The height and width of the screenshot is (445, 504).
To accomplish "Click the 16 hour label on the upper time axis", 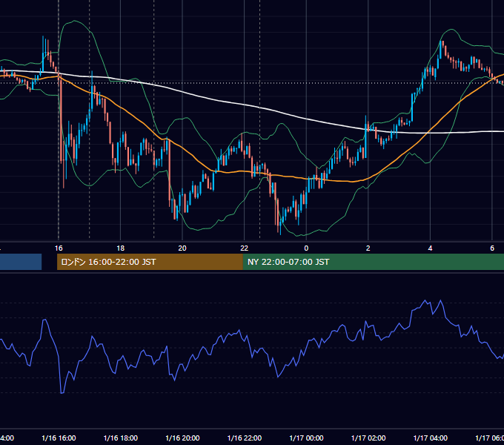I will click(x=59, y=248).
